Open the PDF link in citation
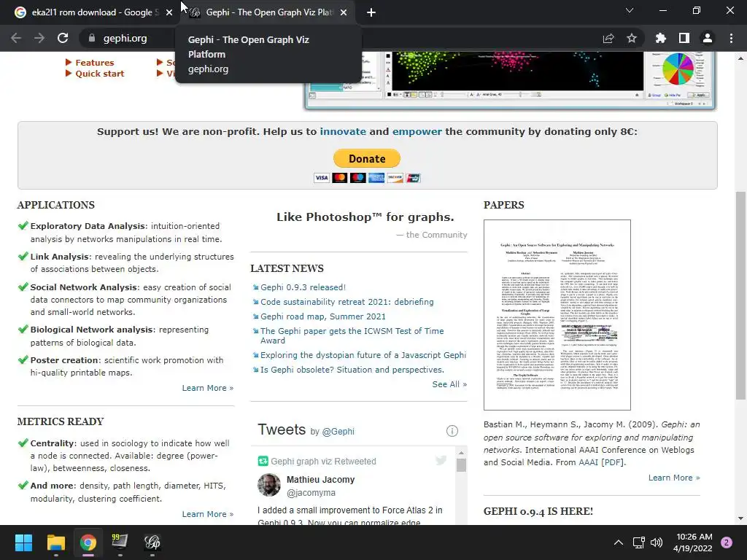This screenshot has width=747, height=560. tap(612, 462)
